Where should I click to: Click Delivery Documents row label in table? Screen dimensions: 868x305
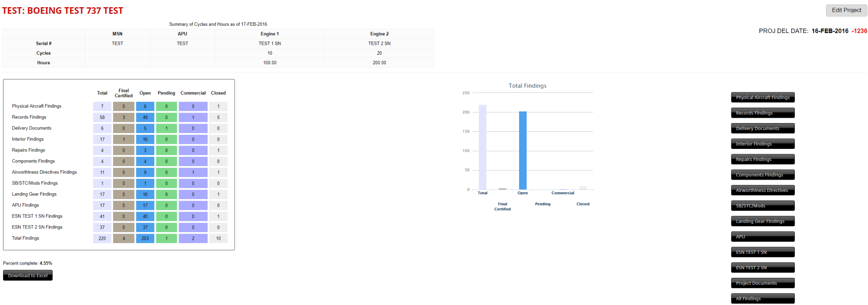coord(32,128)
